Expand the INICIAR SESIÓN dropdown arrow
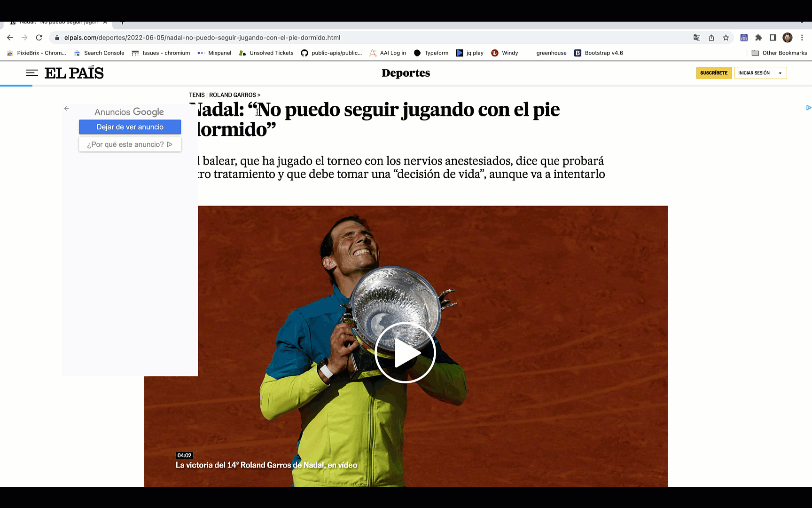Screen dimensions: 812x508 780,73
